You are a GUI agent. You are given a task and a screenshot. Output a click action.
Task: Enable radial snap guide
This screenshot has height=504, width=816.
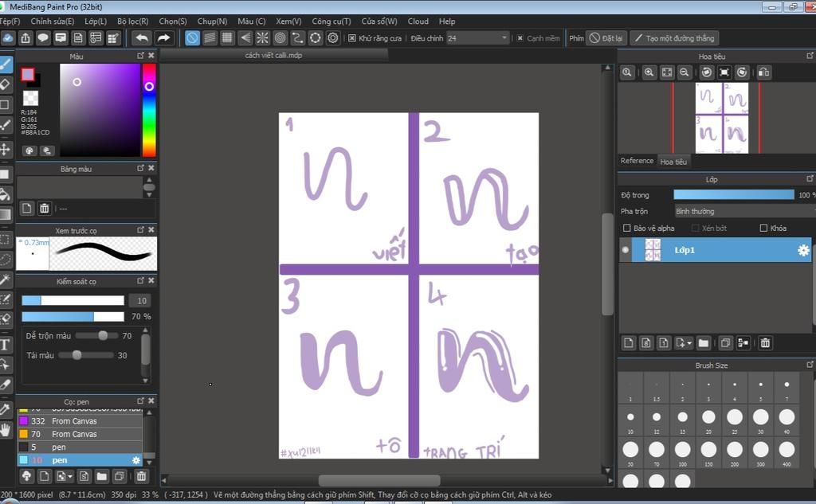263,38
